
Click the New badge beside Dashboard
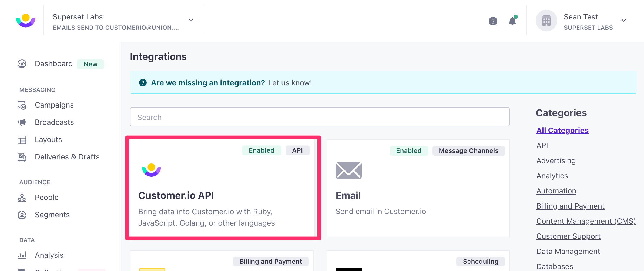pos(90,64)
